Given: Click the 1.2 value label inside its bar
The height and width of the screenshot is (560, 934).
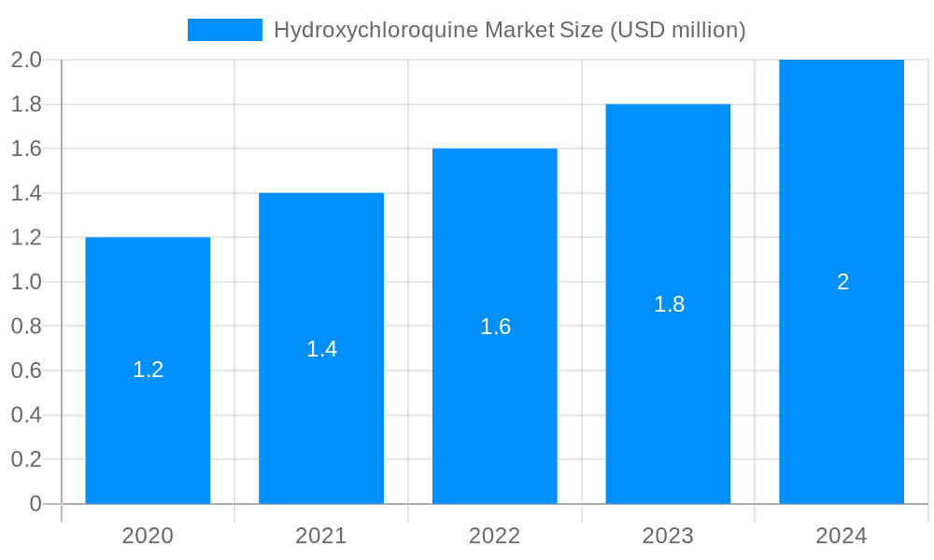Looking at the screenshot, I should click(147, 370).
